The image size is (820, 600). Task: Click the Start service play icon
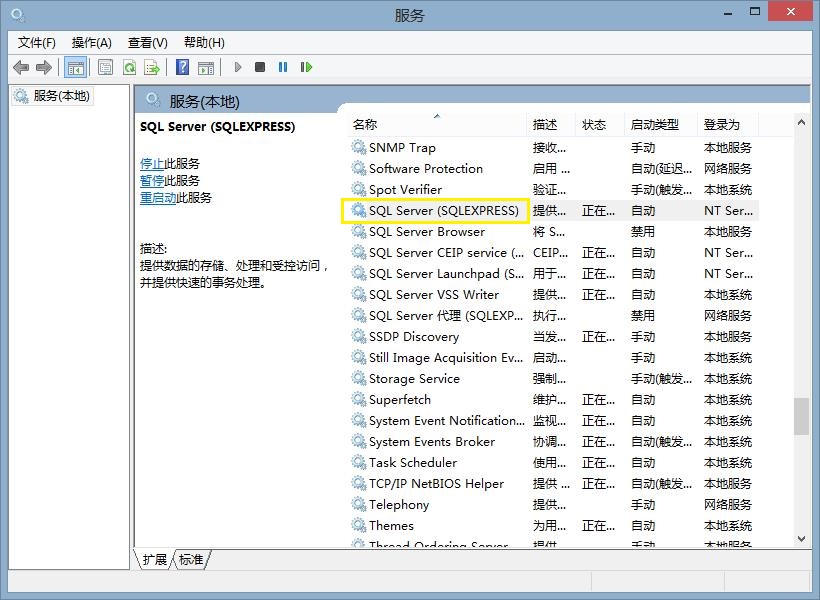pos(238,67)
